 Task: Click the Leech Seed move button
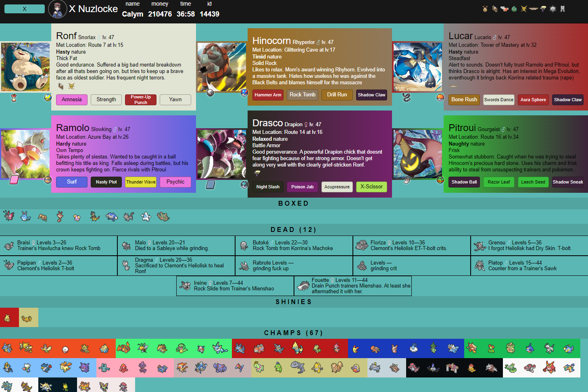(x=533, y=182)
